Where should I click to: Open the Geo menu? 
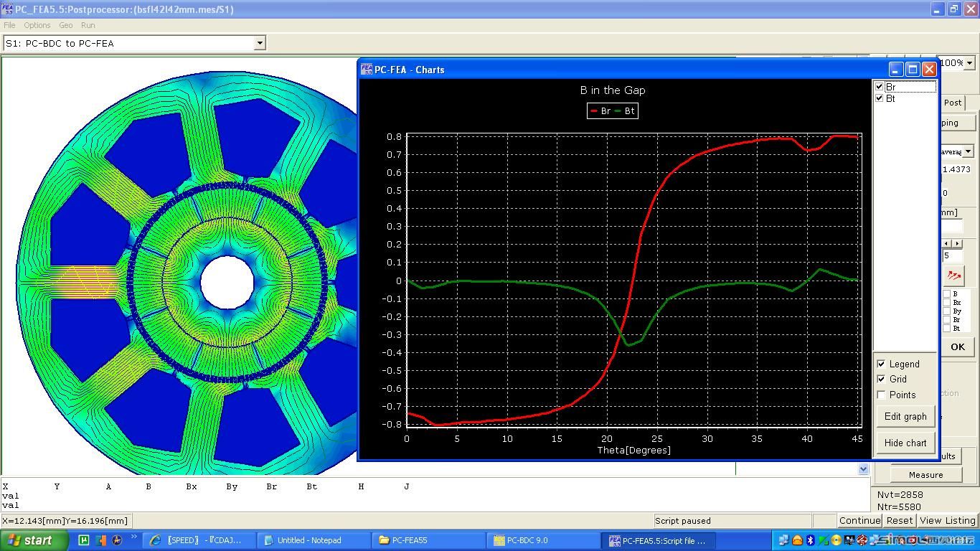pyautogui.click(x=65, y=25)
